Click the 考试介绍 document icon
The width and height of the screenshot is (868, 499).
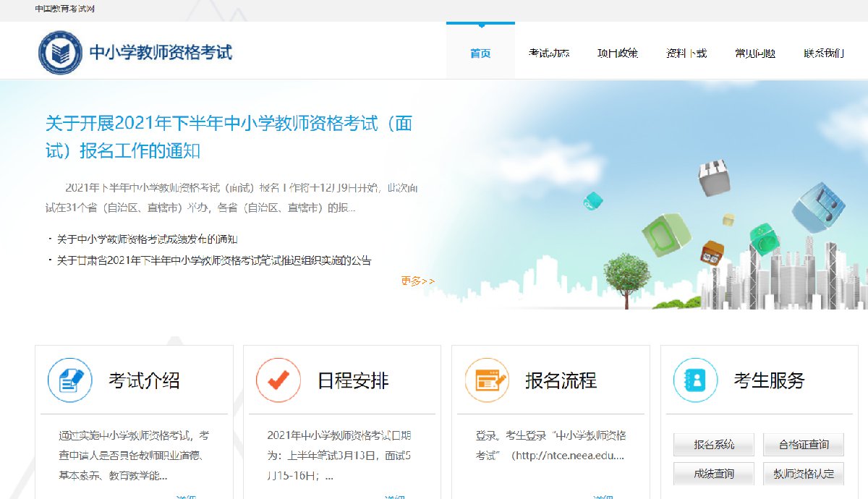click(70, 380)
